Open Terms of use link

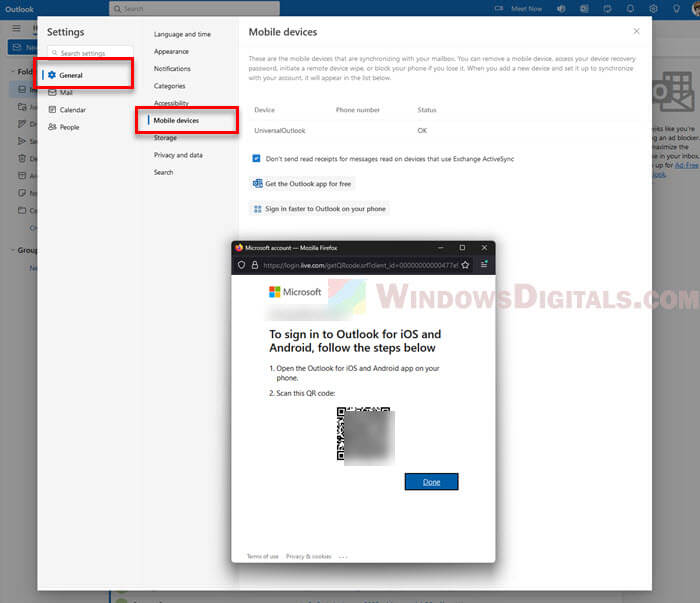coord(262,557)
